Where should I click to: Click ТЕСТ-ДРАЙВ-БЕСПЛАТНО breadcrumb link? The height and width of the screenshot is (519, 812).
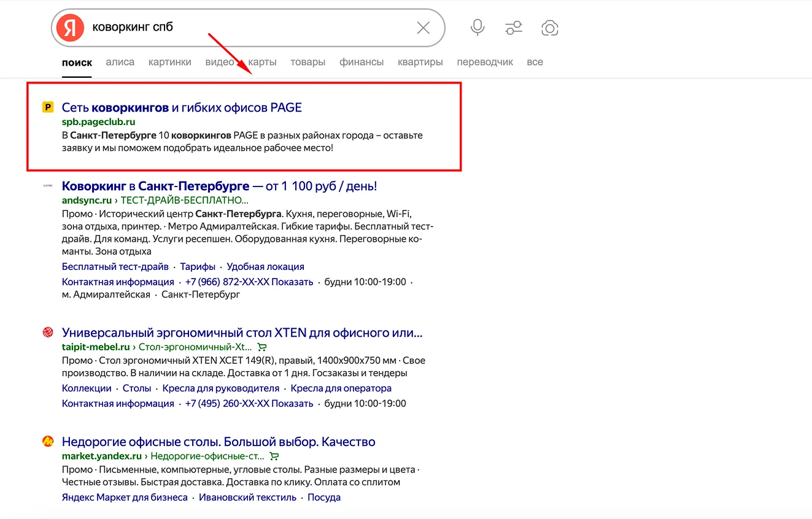tap(185, 200)
